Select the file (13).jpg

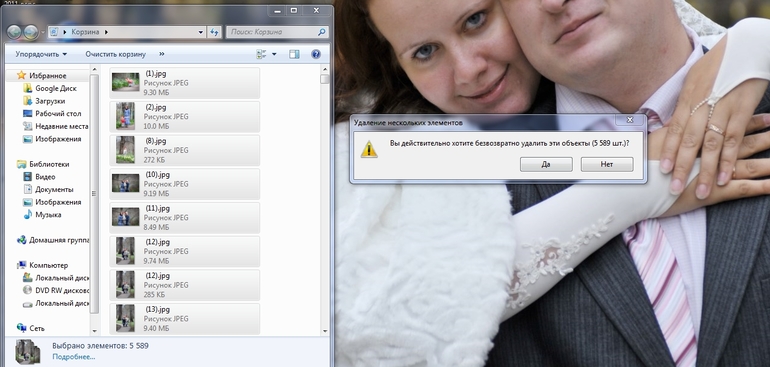tap(184, 318)
